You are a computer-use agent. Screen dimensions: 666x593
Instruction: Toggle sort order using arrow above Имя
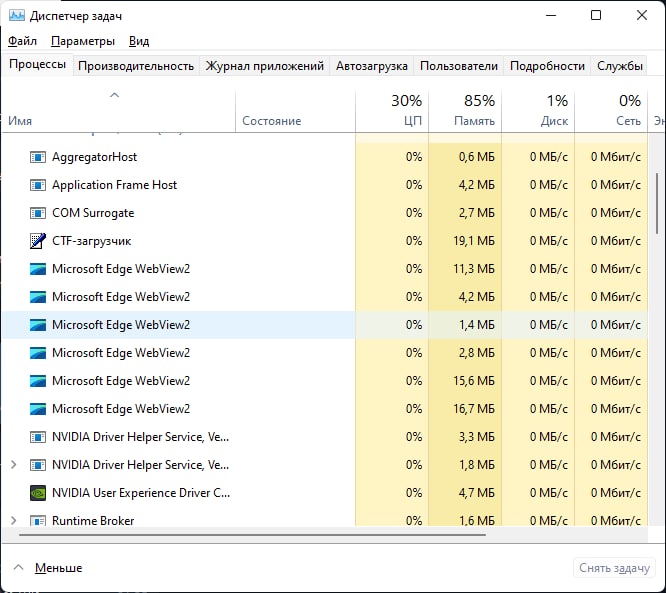point(115,95)
